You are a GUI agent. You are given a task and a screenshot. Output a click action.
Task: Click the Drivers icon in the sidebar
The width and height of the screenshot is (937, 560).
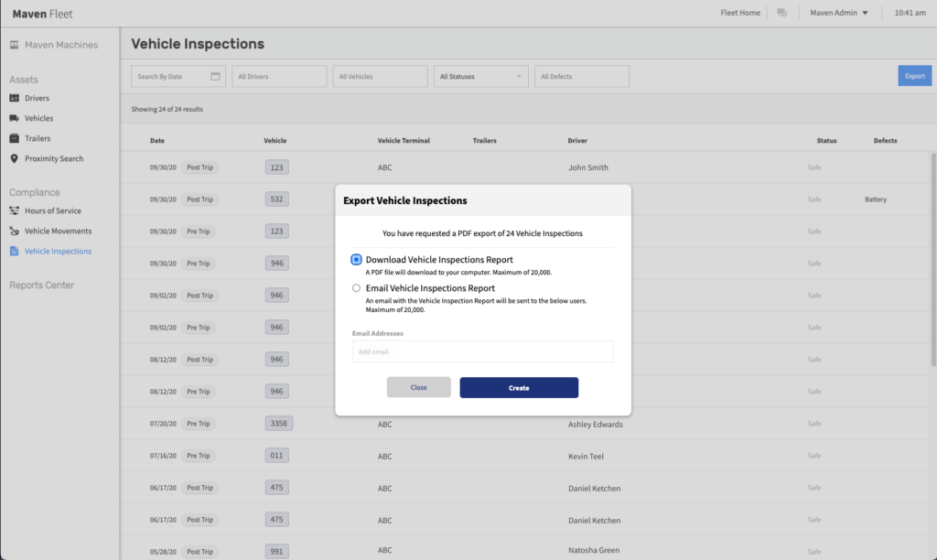click(15, 98)
